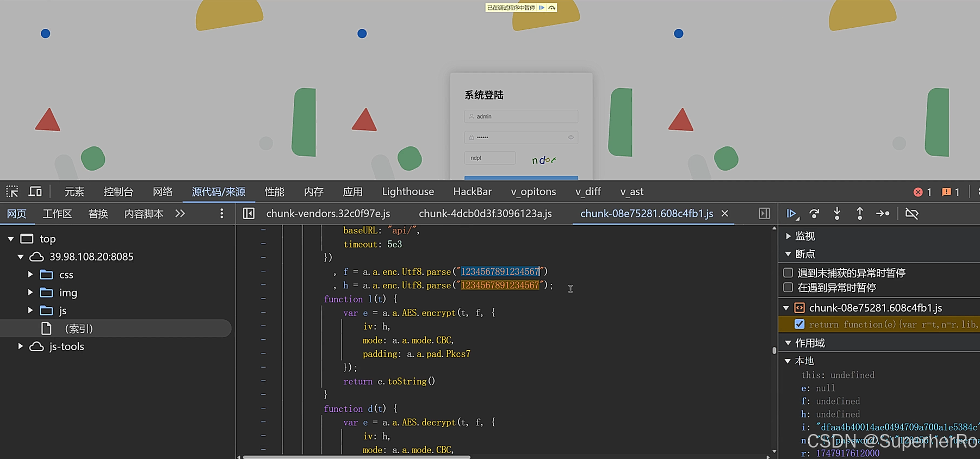The height and width of the screenshot is (459, 980).
Task: Activate the inspect element picker icon
Action: [x=12, y=191]
